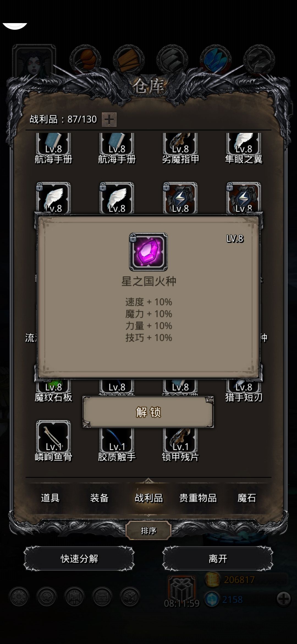
Task: Switch to the 道具 tab
Action: (x=50, y=498)
